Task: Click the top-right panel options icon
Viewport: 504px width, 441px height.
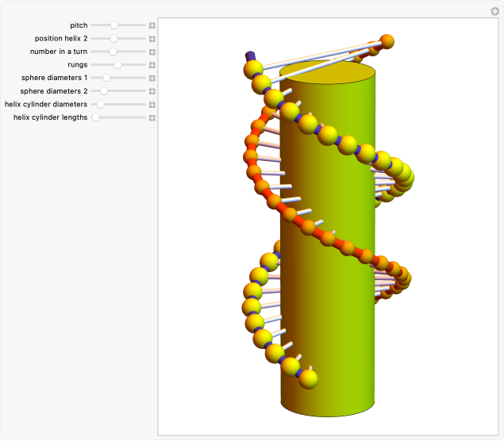Action: pyautogui.click(x=494, y=10)
